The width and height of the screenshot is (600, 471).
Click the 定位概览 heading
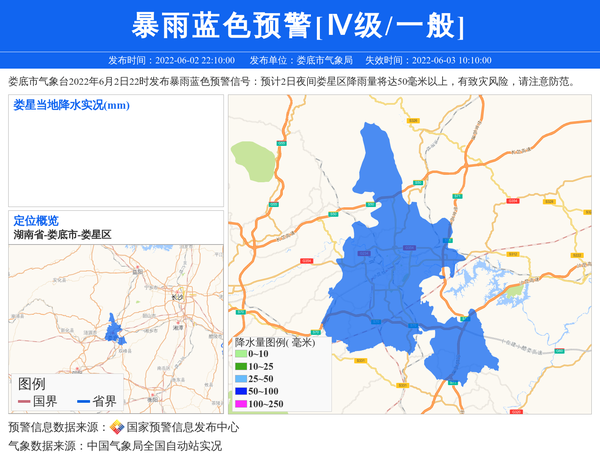[x=36, y=221]
